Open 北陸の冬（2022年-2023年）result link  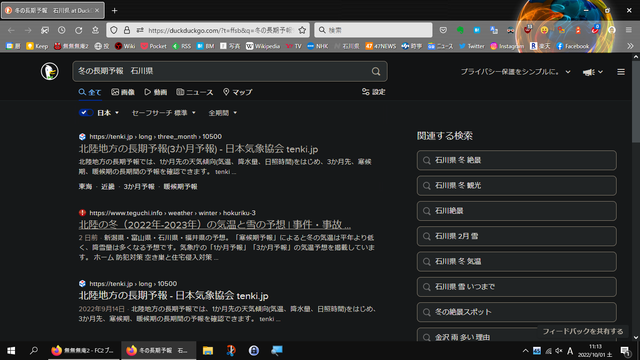(215, 224)
